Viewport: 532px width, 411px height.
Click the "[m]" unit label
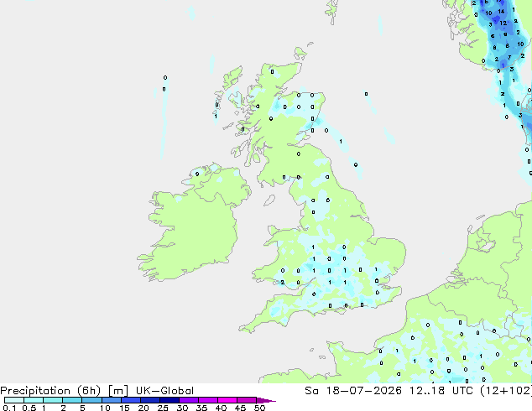tap(117, 391)
